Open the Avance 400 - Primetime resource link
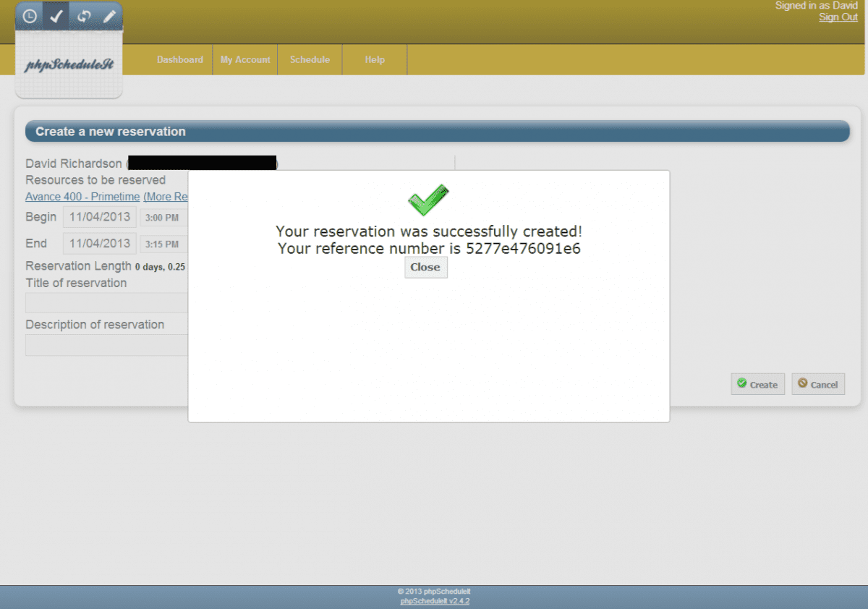868x609 pixels. coord(82,197)
